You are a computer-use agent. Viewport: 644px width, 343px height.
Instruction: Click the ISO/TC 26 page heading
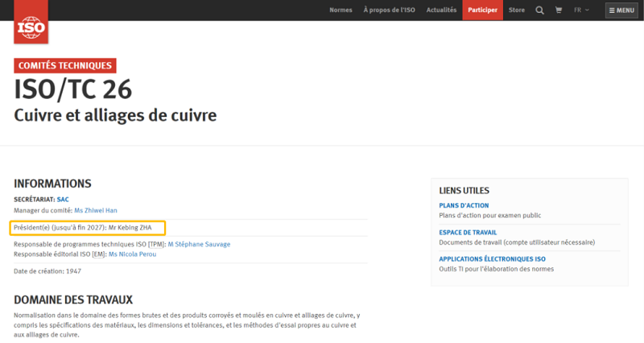click(x=73, y=89)
